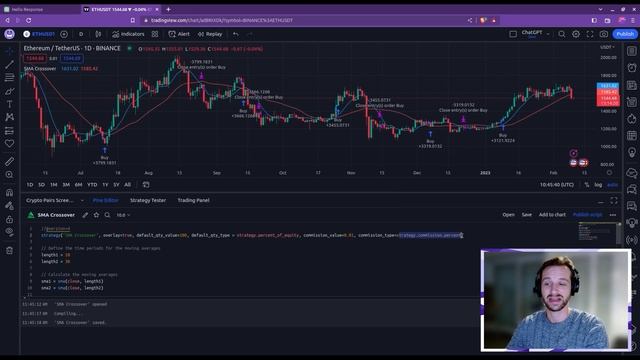Click Save in the Pine Editor toolbar
This screenshot has height=360, width=640.
tap(527, 215)
